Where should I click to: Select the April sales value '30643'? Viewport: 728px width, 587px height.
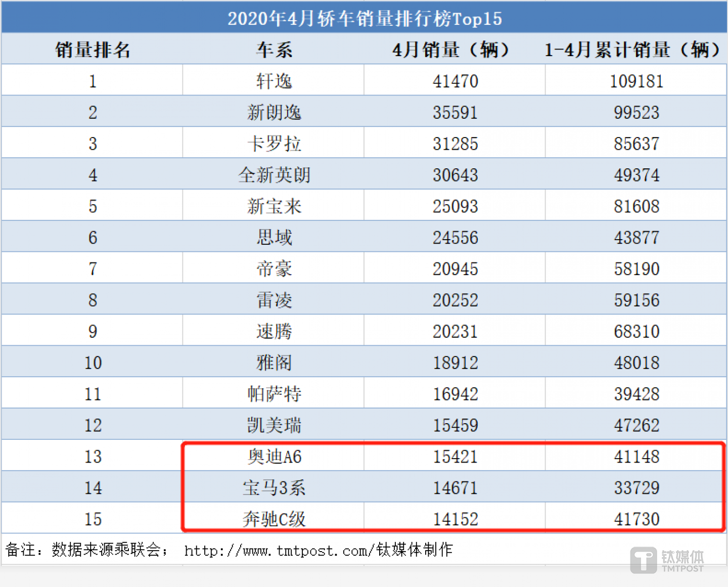pyautogui.click(x=455, y=175)
